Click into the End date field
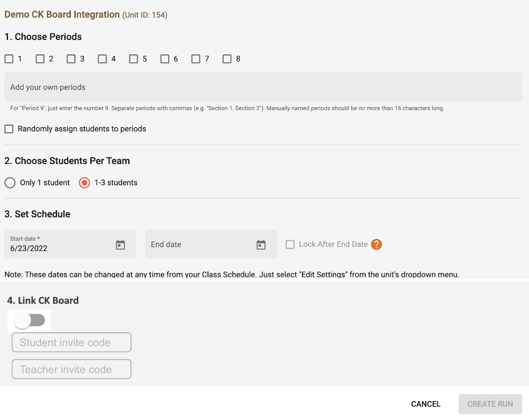Image resolution: width=529 pixels, height=420 pixels. click(211, 244)
